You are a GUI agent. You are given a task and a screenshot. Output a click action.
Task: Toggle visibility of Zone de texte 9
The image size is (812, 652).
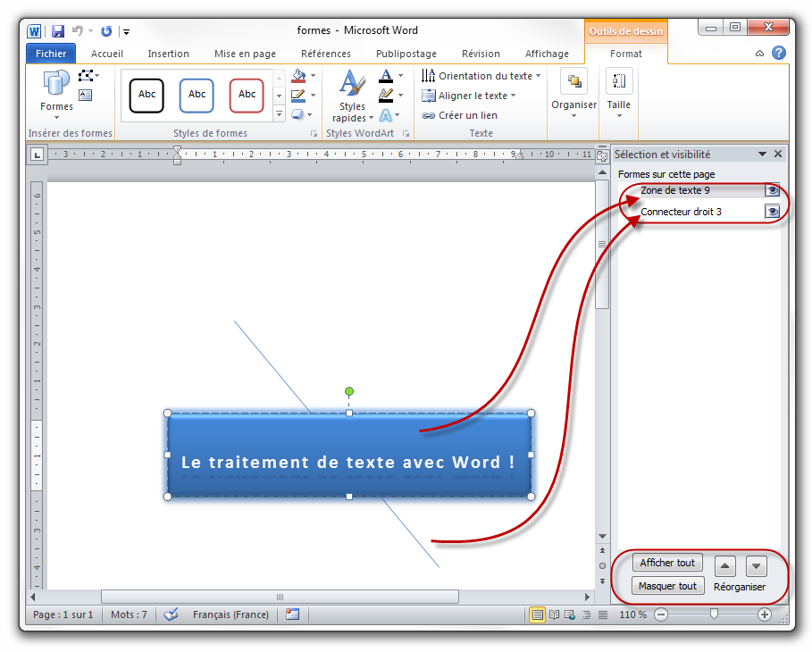tap(772, 190)
